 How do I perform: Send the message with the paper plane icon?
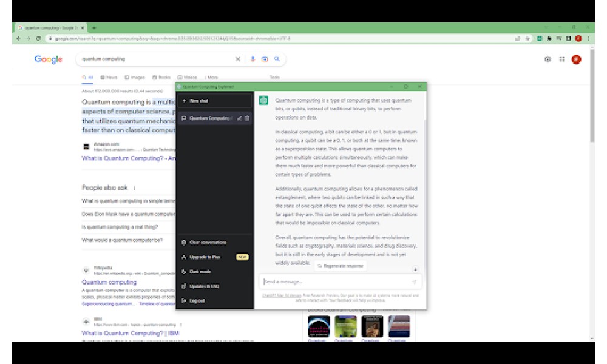[x=414, y=281]
